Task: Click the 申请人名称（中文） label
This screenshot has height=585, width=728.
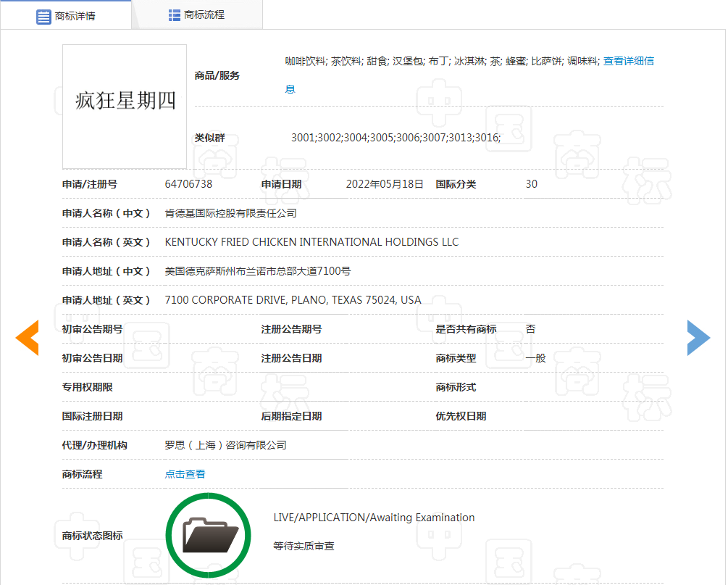Action: [x=106, y=213]
